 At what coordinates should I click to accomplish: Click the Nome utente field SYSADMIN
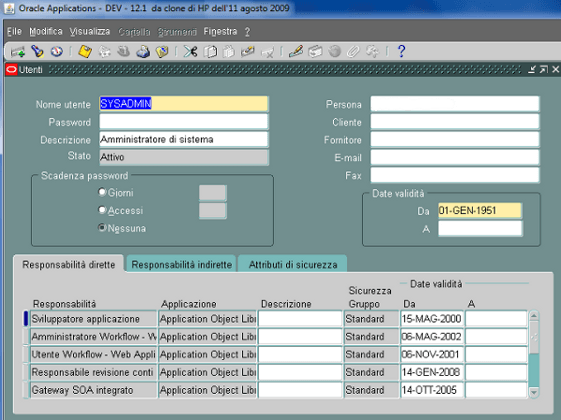click(x=184, y=104)
